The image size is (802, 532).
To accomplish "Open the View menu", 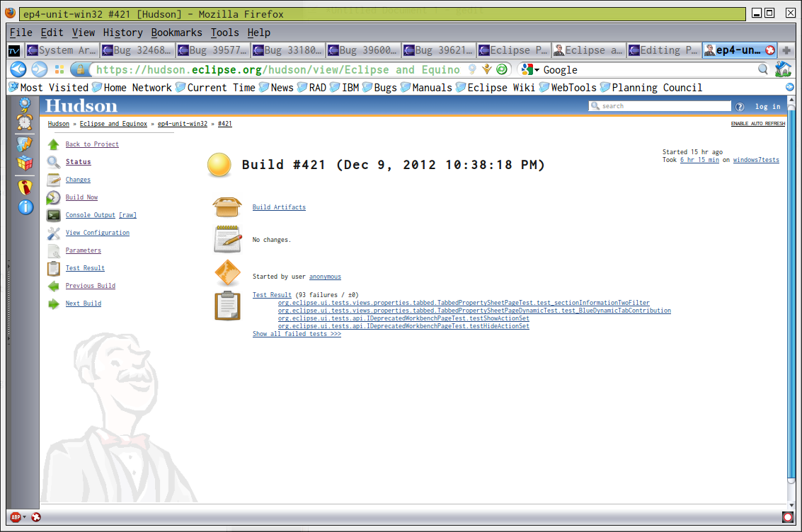I will pyautogui.click(x=84, y=33).
